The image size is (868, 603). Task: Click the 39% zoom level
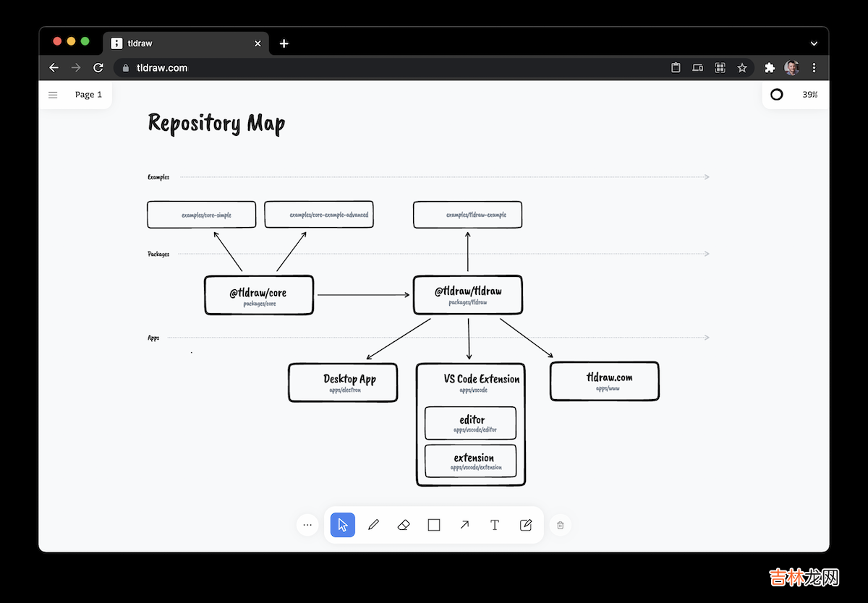809,95
